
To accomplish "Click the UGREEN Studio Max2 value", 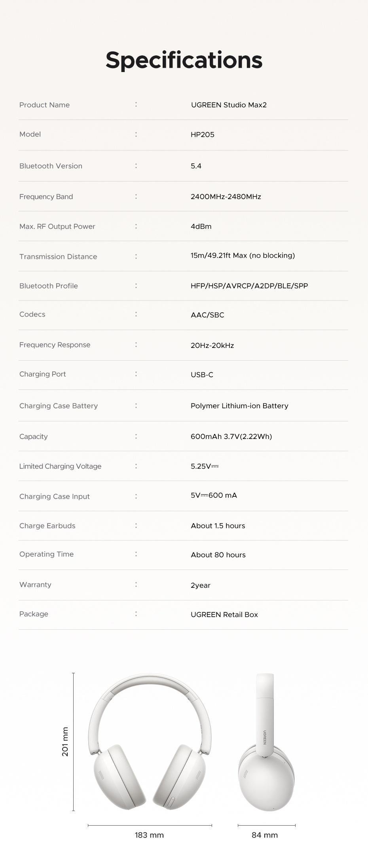I will [x=229, y=105].
